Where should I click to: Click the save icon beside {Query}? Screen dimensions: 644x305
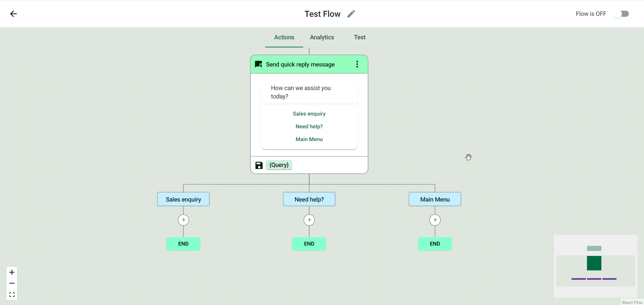pyautogui.click(x=259, y=165)
